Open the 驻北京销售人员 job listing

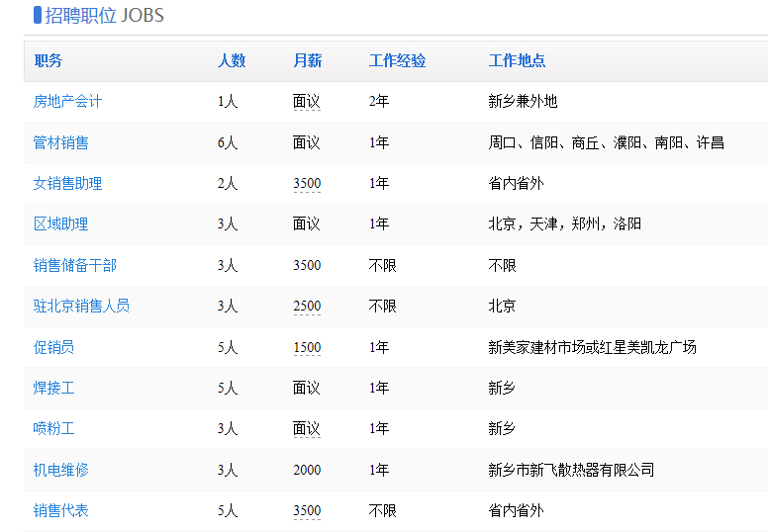click(x=81, y=306)
